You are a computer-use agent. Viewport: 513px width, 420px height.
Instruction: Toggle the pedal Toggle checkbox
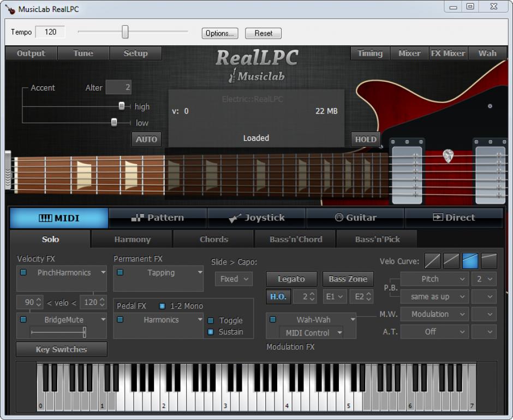click(x=211, y=320)
